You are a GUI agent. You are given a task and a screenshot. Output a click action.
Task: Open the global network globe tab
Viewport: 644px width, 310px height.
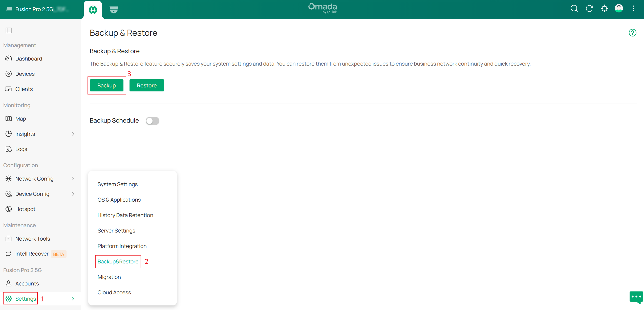[93, 10]
